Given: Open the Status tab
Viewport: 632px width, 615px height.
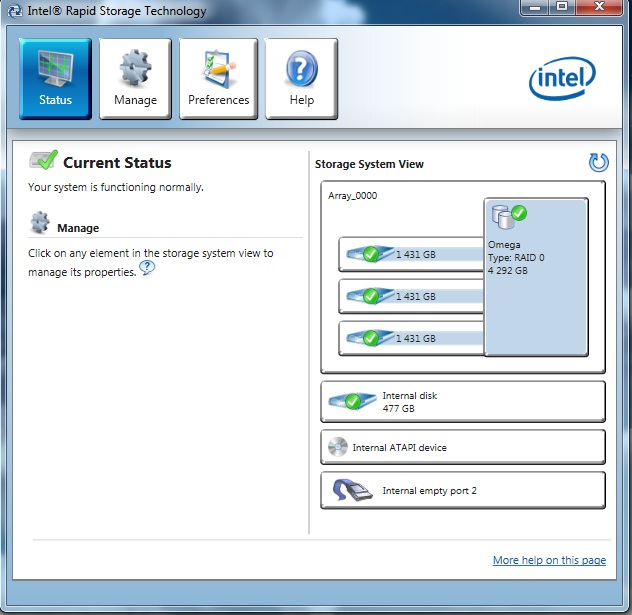Looking at the screenshot, I should [x=55, y=79].
